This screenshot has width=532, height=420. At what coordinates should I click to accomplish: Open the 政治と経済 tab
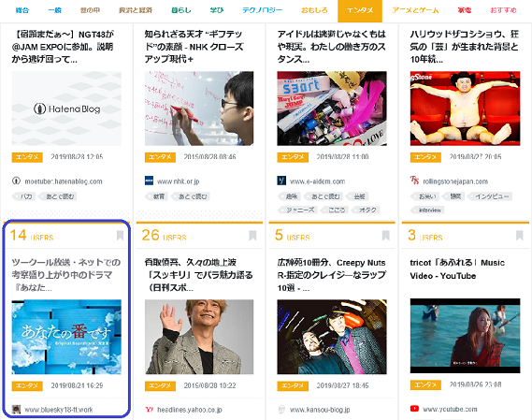(136, 10)
